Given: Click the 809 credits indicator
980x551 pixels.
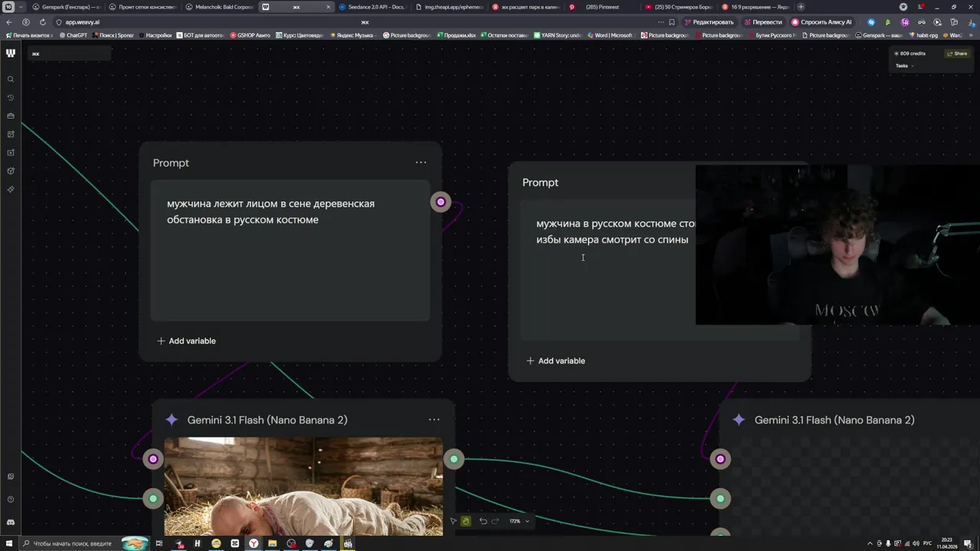Looking at the screenshot, I should [910, 54].
